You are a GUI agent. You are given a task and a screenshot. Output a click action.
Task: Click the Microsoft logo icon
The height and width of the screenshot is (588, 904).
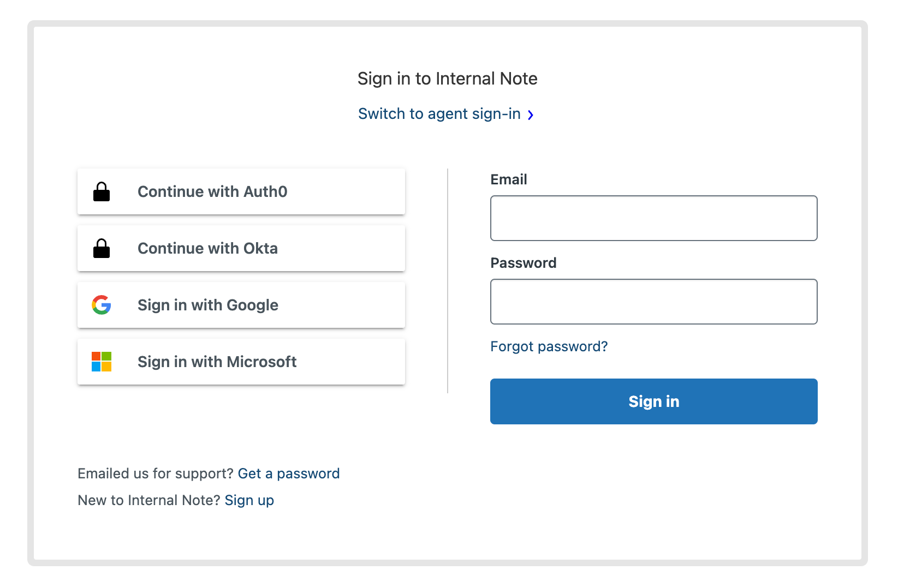[102, 362]
